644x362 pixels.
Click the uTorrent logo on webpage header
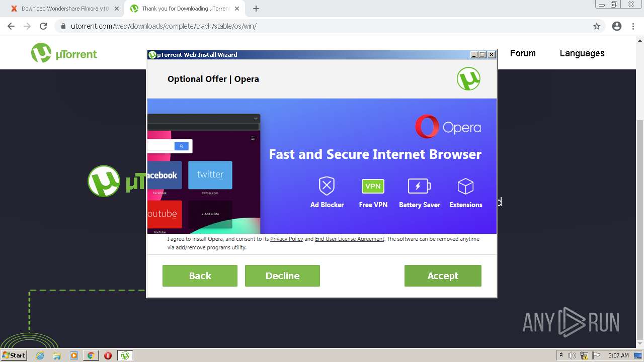(x=64, y=53)
